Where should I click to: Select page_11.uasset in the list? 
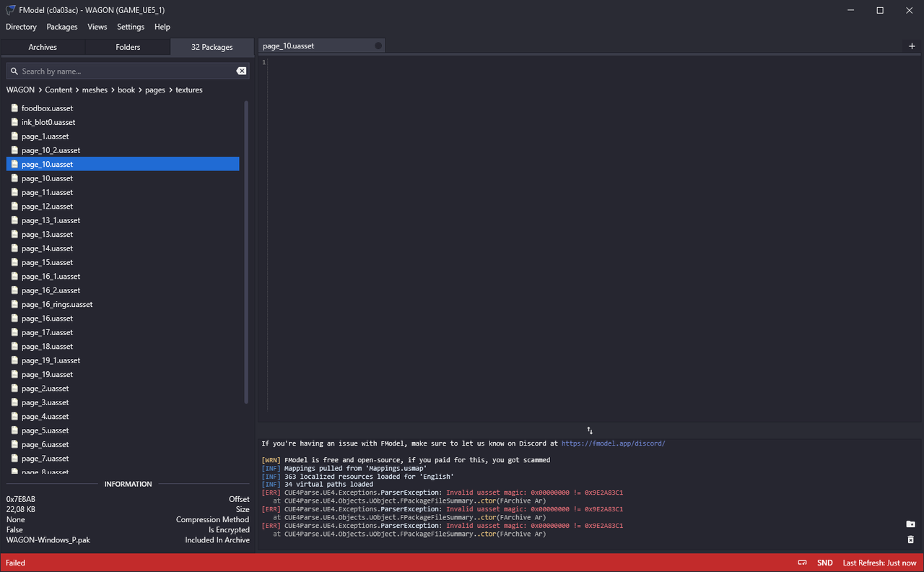[123, 192]
